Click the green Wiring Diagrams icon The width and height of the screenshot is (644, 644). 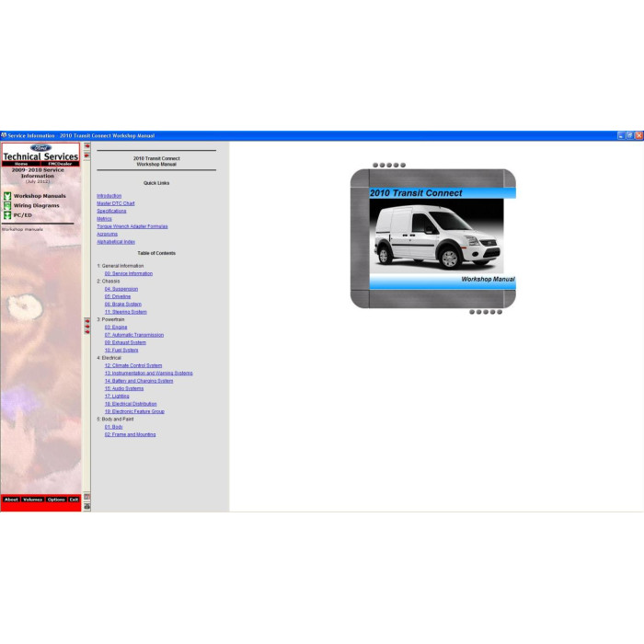point(7,205)
